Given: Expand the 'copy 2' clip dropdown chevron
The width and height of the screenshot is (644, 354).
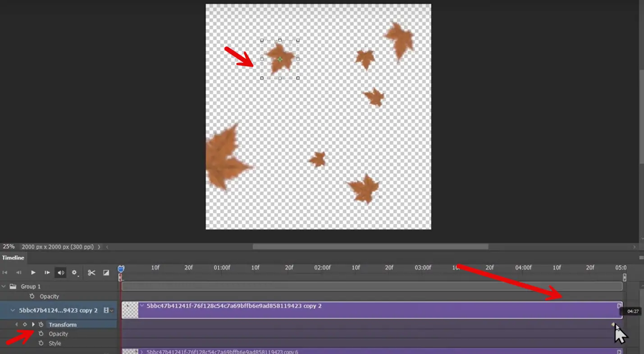Looking at the screenshot, I should coord(142,306).
